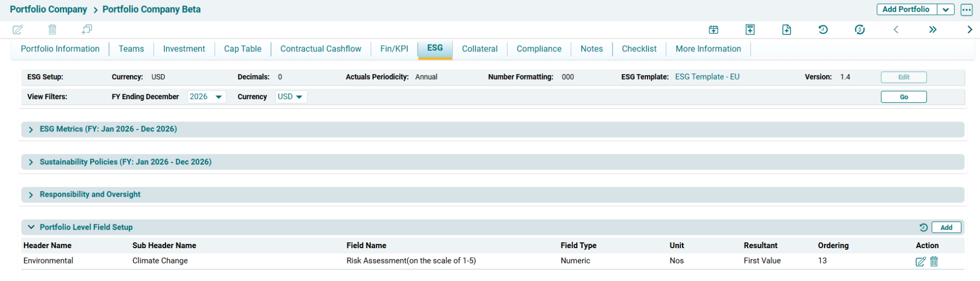Screen dimensions: 980x281
Task: Click the add document icon in the toolbar
Action: coord(786,30)
